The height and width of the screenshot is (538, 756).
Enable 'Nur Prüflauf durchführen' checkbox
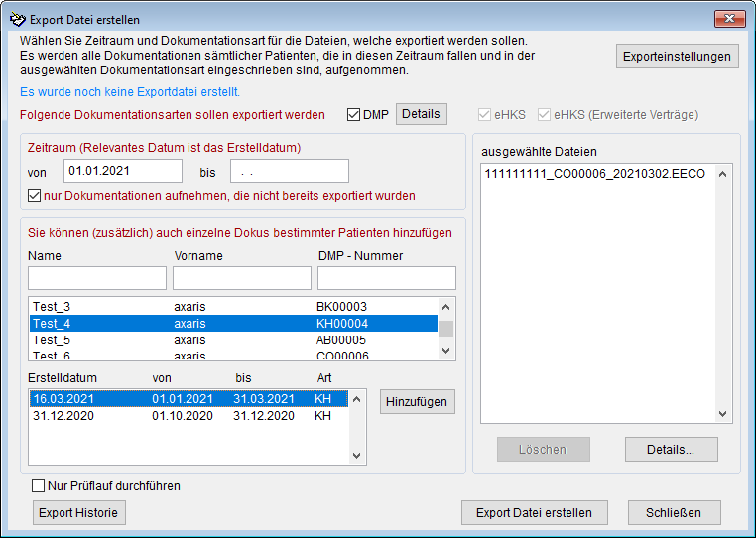(38, 486)
